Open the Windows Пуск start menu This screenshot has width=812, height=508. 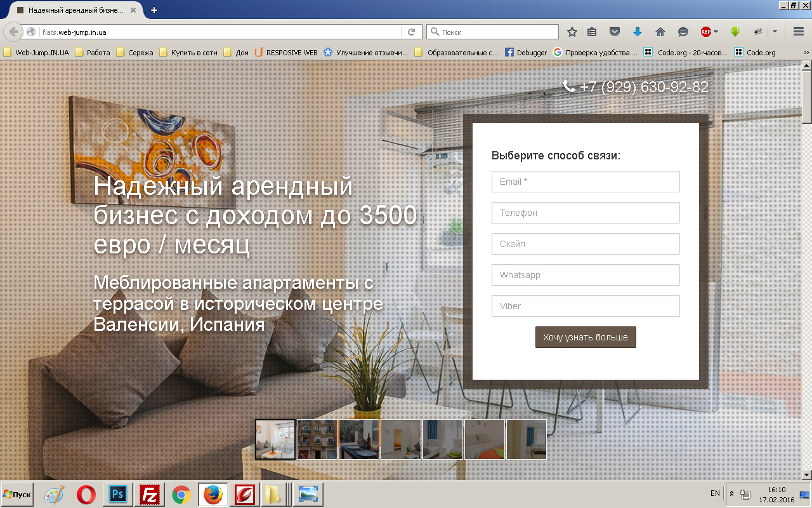(x=18, y=494)
